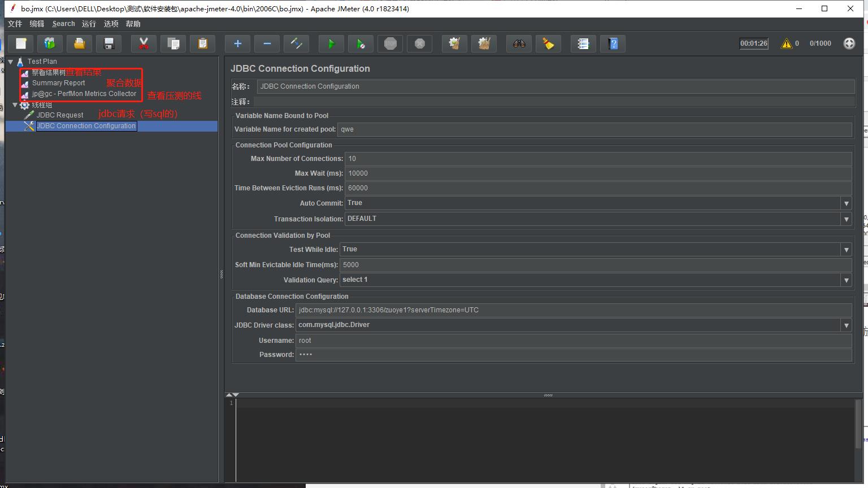Click the Password field
The height and width of the screenshot is (488, 868).
click(x=574, y=355)
